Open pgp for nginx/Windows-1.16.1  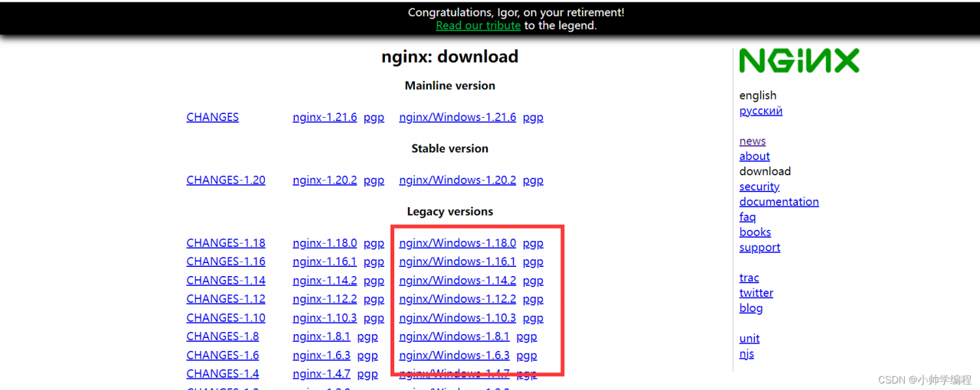(533, 262)
